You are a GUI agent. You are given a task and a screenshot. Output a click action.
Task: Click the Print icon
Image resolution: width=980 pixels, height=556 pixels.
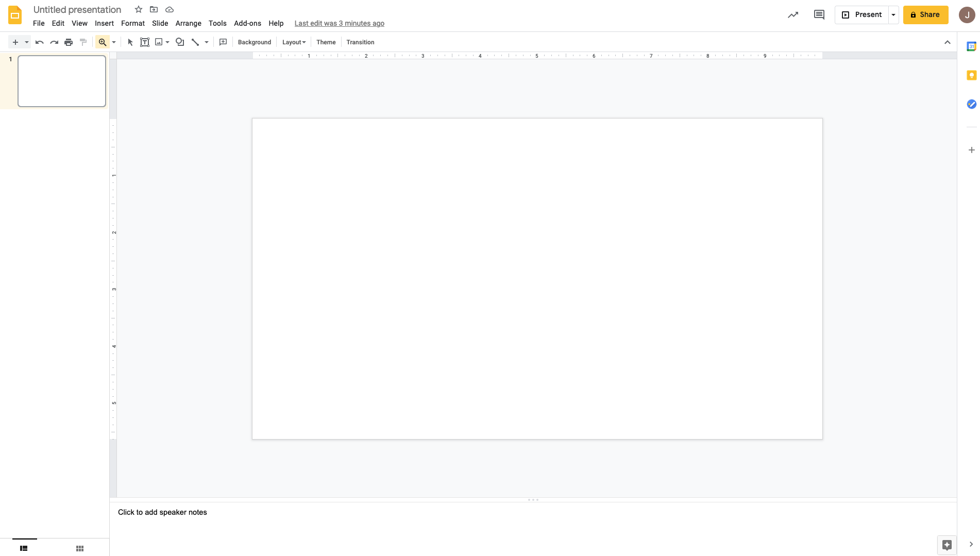[69, 42]
